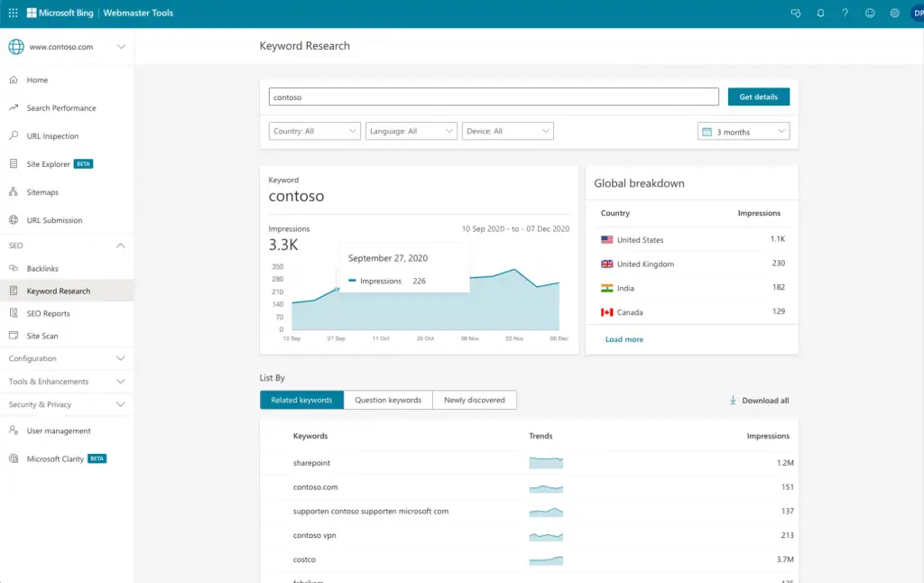Open the Device: All dropdown

tap(507, 131)
